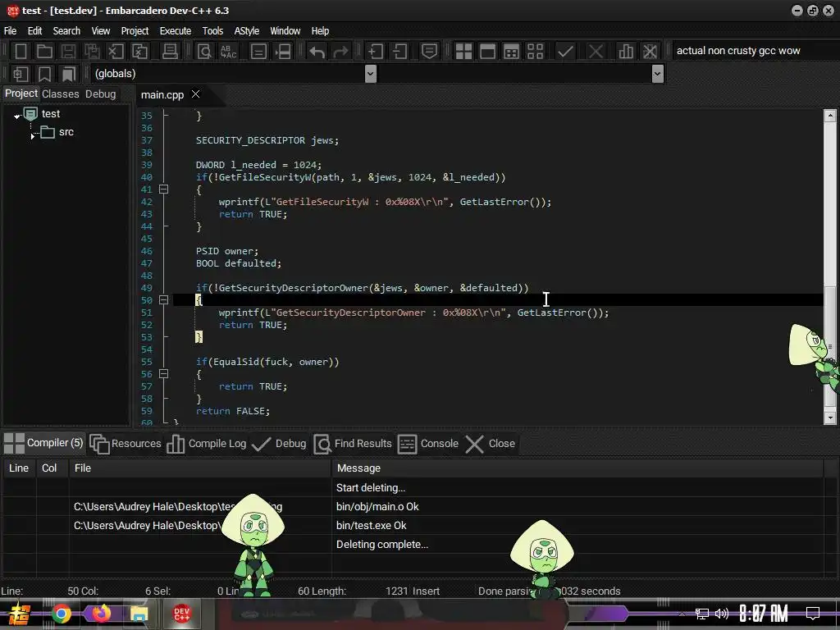Click the editor scrollbar down arrow

(x=830, y=418)
